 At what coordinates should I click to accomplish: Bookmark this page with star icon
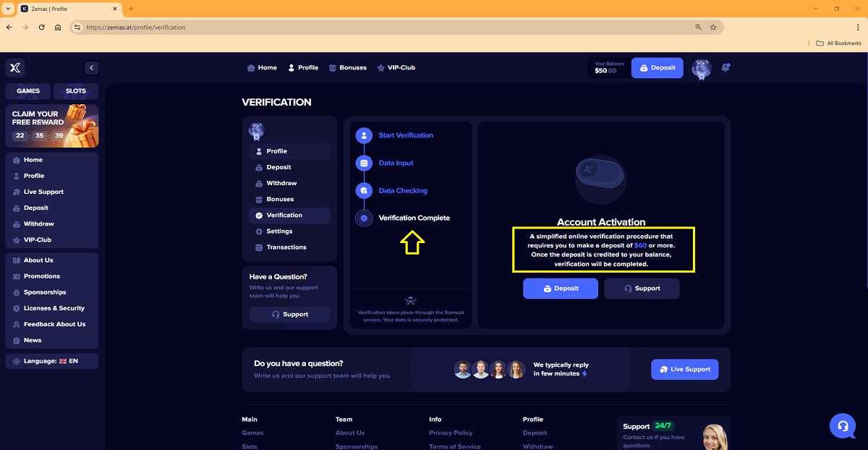point(713,27)
